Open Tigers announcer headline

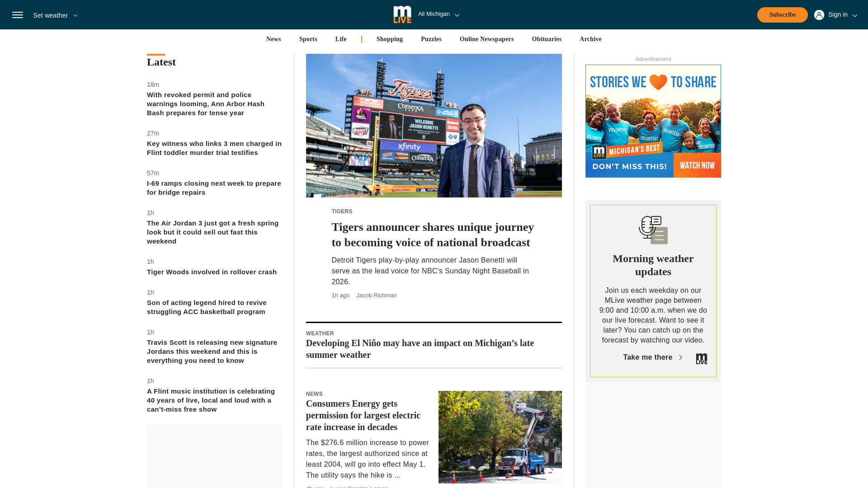(433, 235)
